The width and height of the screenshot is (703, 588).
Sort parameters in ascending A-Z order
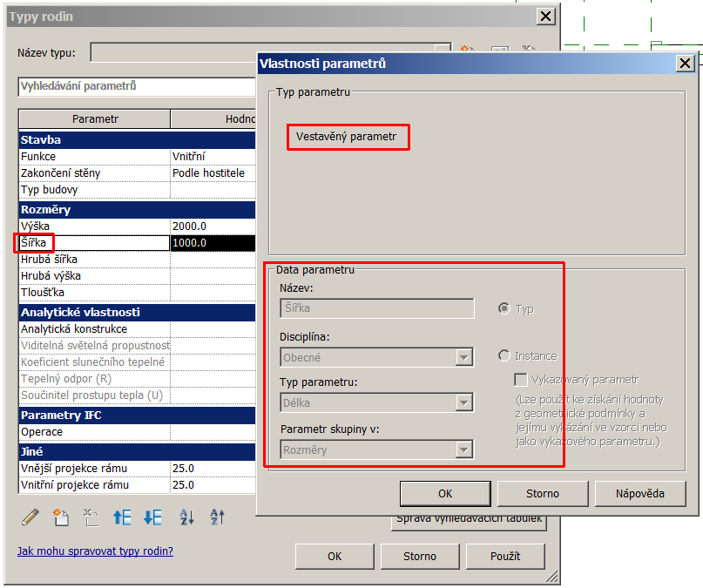[186, 517]
